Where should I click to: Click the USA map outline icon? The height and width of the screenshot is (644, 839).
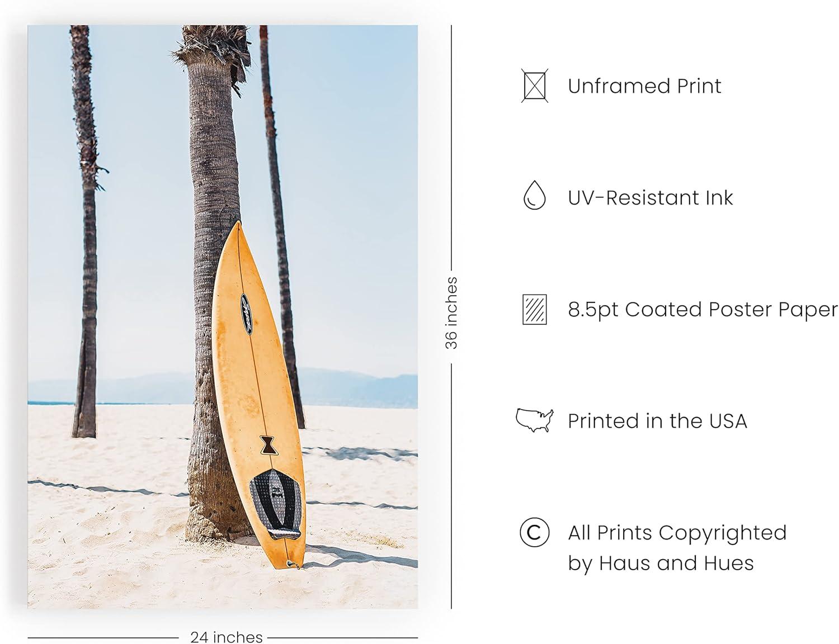534,420
